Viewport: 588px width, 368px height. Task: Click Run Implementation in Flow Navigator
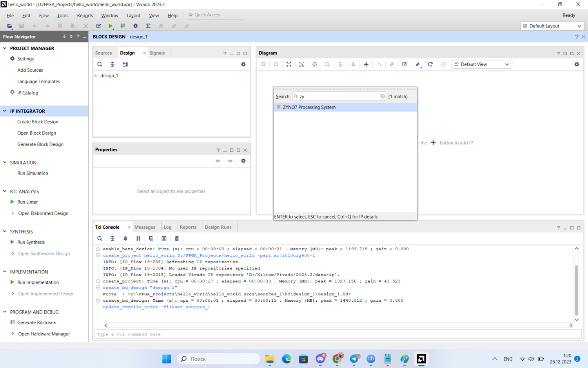point(38,282)
